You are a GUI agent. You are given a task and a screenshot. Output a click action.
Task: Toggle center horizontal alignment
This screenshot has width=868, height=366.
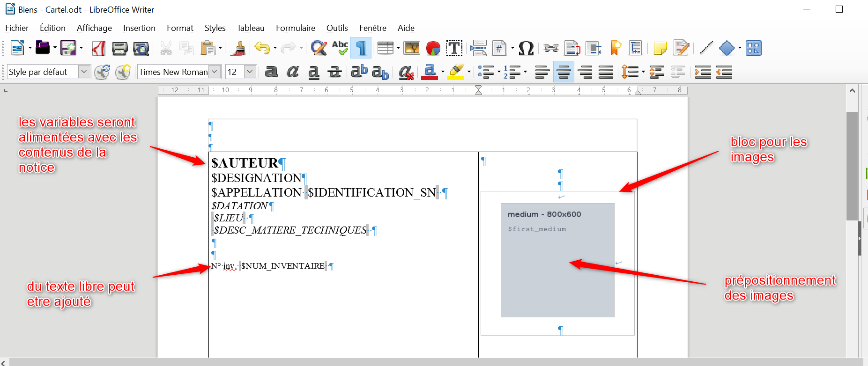click(x=564, y=72)
